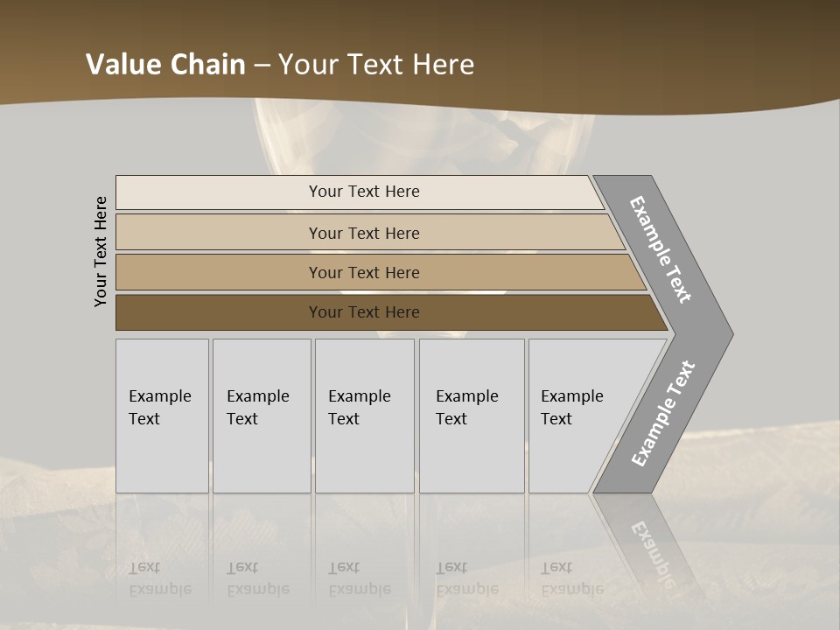Click the lightest top Your Text Here bar
Screen dimensions: 840x630
[360, 192]
